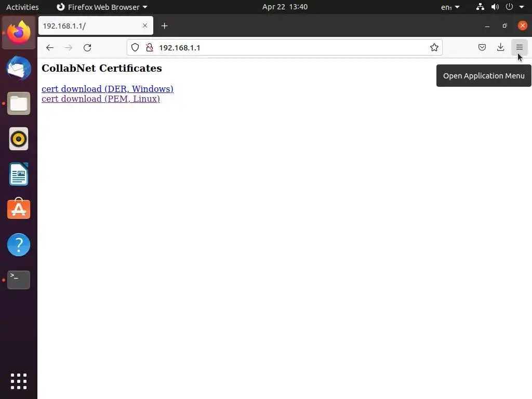Open Ubuntu Software from the dock
Screen dimensions: 532x399
[x=19, y=209]
